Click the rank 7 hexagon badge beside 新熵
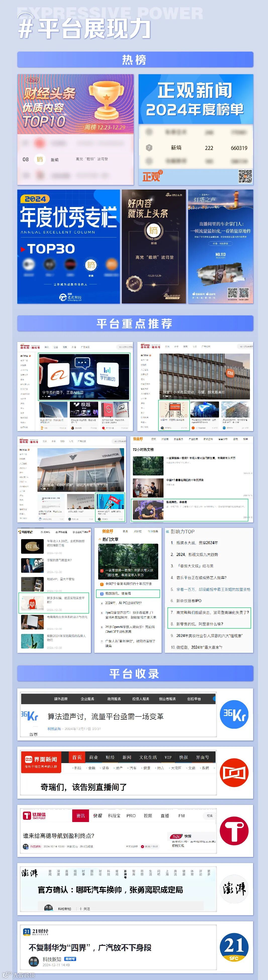Image resolution: width=268 pixels, height=980 pixels. point(149,148)
